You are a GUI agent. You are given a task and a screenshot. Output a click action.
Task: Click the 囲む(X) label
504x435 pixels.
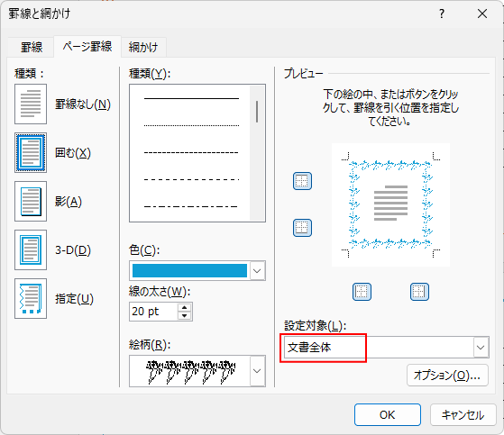pos(73,153)
